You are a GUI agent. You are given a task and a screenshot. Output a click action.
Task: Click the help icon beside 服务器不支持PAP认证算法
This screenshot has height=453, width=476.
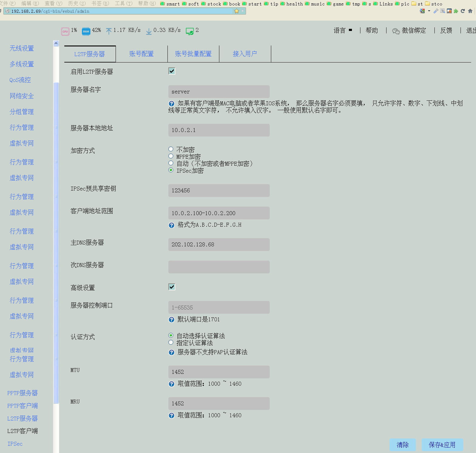pos(171,352)
